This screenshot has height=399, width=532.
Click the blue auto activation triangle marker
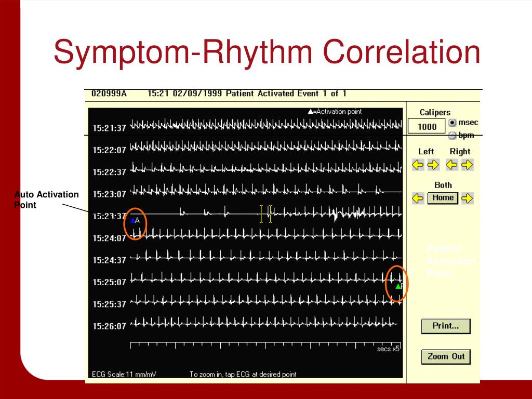(132, 220)
